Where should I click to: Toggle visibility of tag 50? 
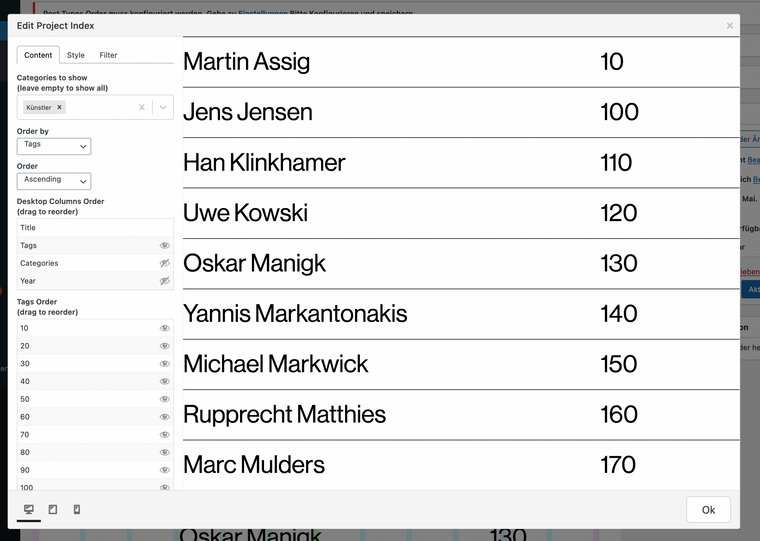click(x=165, y=399)
